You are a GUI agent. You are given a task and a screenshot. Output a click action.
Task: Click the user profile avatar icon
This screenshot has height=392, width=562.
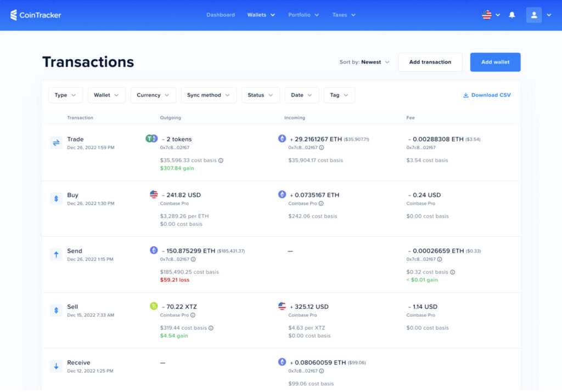tap(533, 15)
